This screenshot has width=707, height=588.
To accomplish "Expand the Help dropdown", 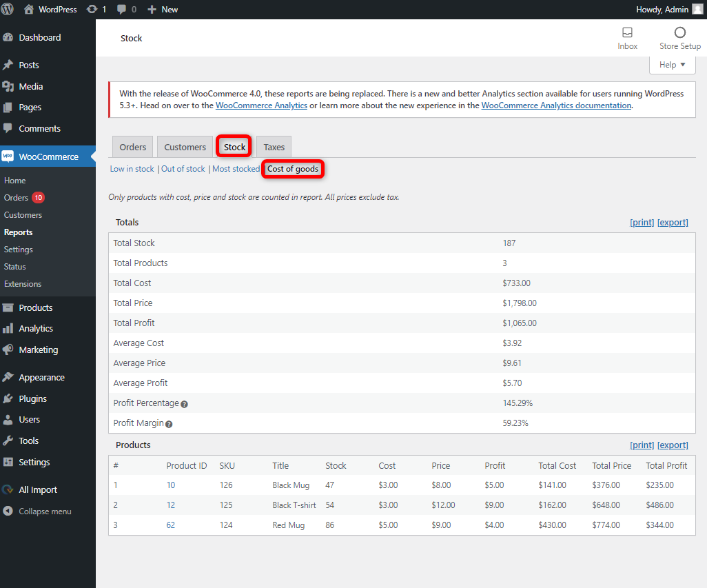I will click(x=673, y=65).
